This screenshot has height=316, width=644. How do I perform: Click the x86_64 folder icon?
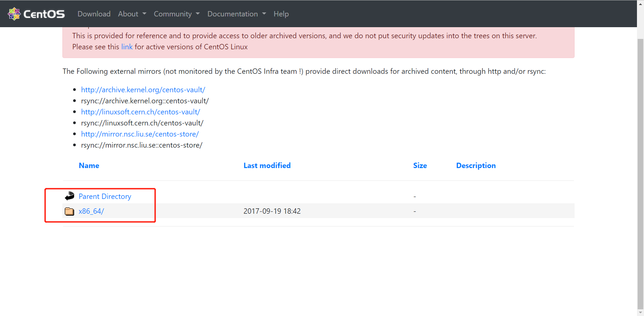(x=69, y=211)
